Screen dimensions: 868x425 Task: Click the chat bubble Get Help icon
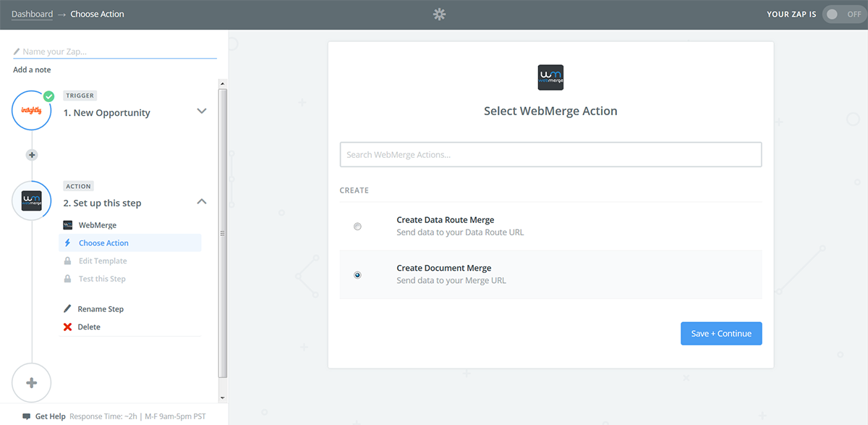tap(27, 416)
